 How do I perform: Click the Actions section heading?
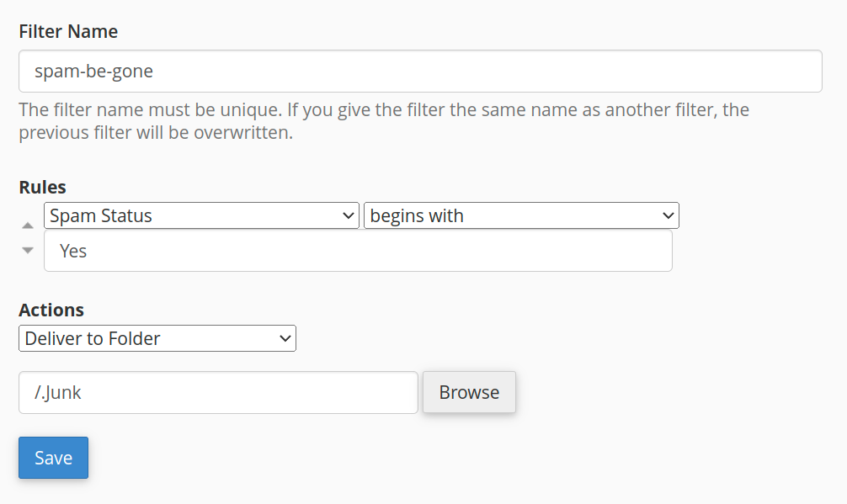click(51, 310)
